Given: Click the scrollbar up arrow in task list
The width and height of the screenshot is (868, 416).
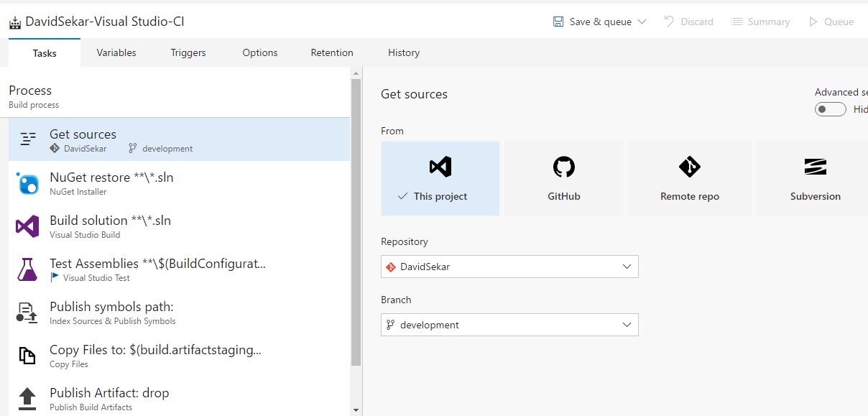Looking at the screenshot, I should click(x=356, y=73).
